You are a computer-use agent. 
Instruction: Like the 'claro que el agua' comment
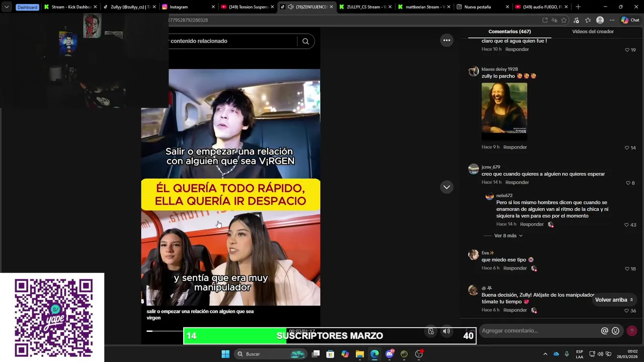[627, 50]
